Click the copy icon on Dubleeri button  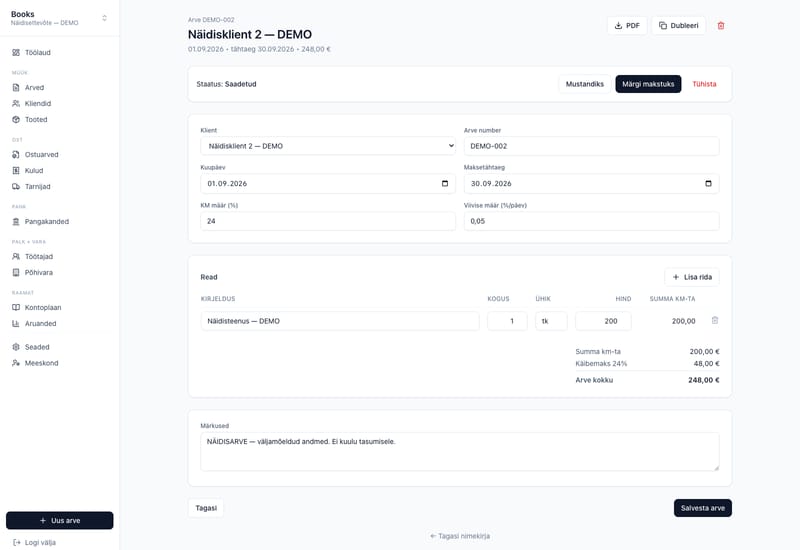point(663,26)
